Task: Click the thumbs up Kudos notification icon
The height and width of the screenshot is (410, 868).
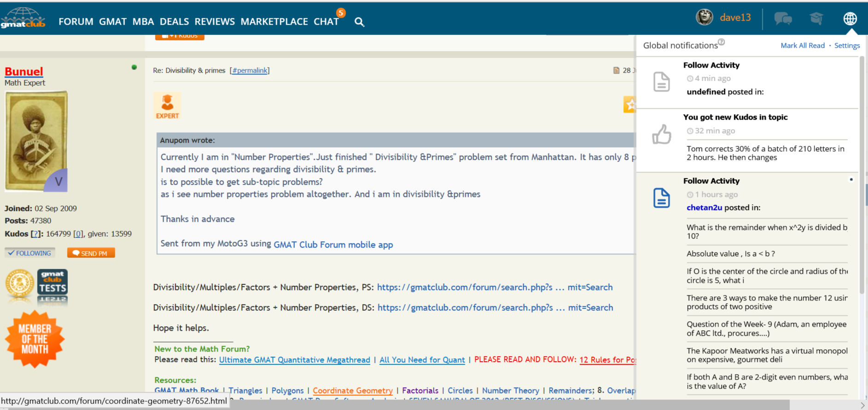Action: point(662,134)
